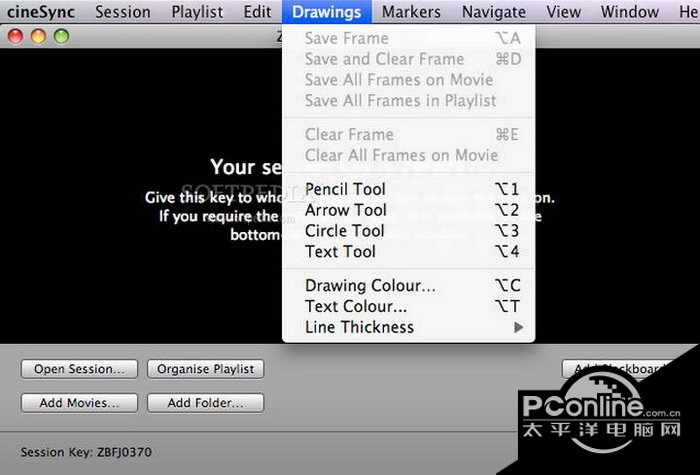Click the yellow minimize window button
The height and width of the screenshot is (475, 700).
click(x=38, y=36)
